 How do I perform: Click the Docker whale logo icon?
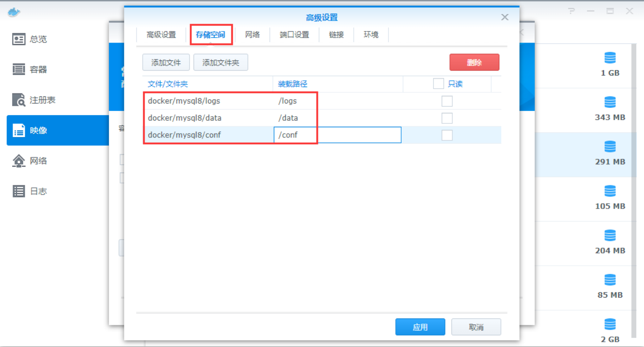click(14, 12)
